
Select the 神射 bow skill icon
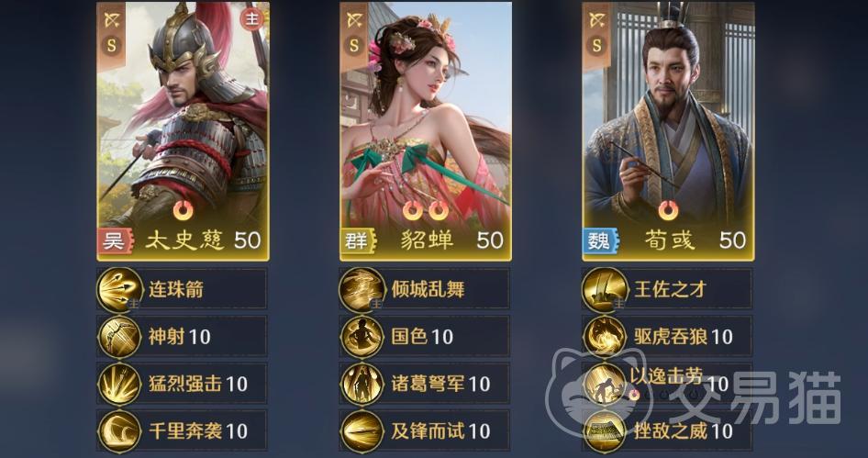(x=119, y=337)
